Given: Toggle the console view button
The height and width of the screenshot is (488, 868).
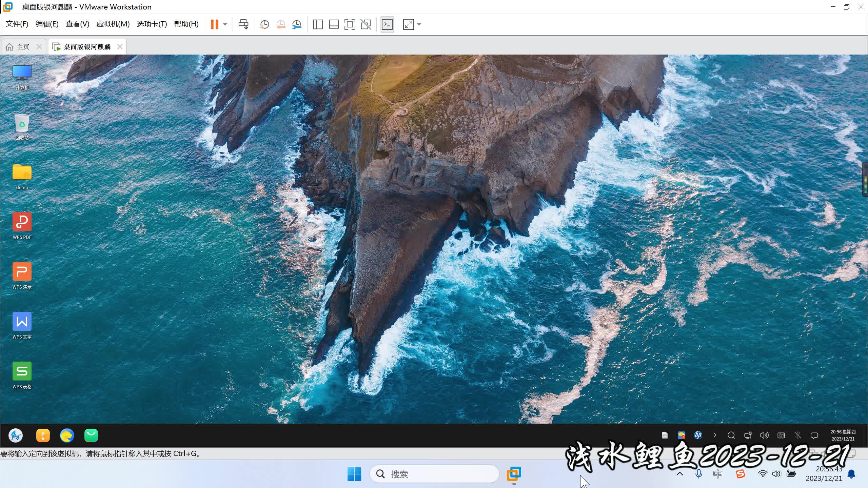Looking at the screenshot, I should (x=387, y=24).
